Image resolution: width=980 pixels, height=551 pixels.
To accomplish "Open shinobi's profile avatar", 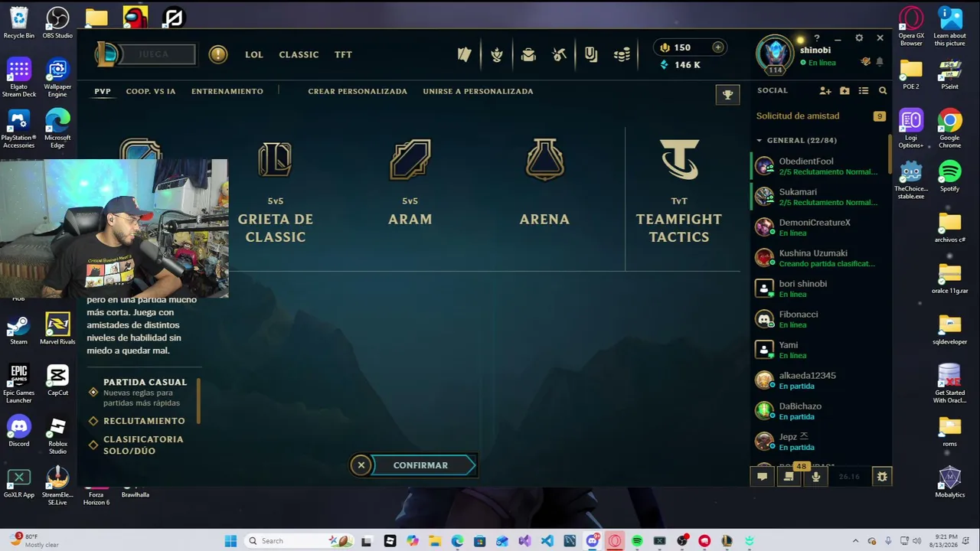I will (x=776, y=54).
